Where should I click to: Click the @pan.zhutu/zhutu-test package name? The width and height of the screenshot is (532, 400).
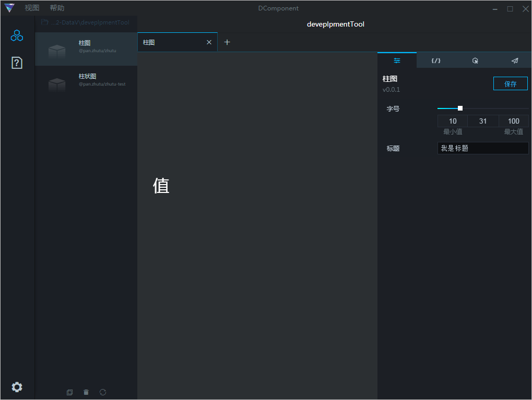coord(102,84)
